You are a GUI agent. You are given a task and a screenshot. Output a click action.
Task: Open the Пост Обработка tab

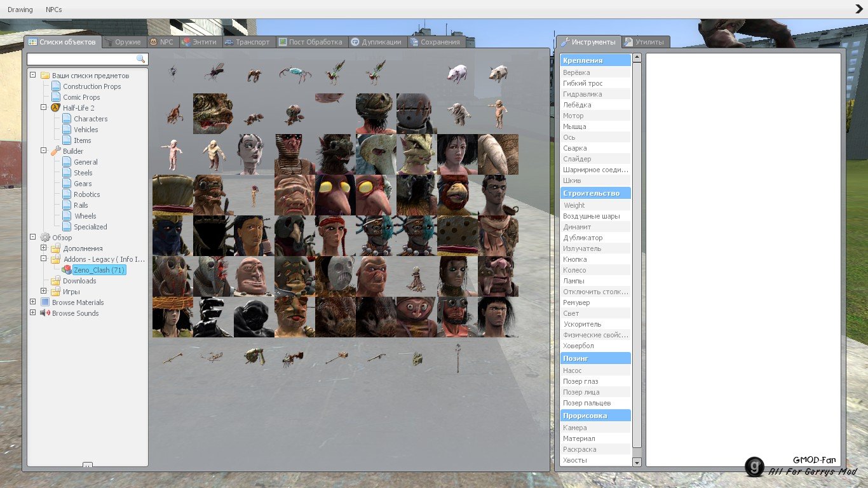pyautogui.click(x=311, y=42)
